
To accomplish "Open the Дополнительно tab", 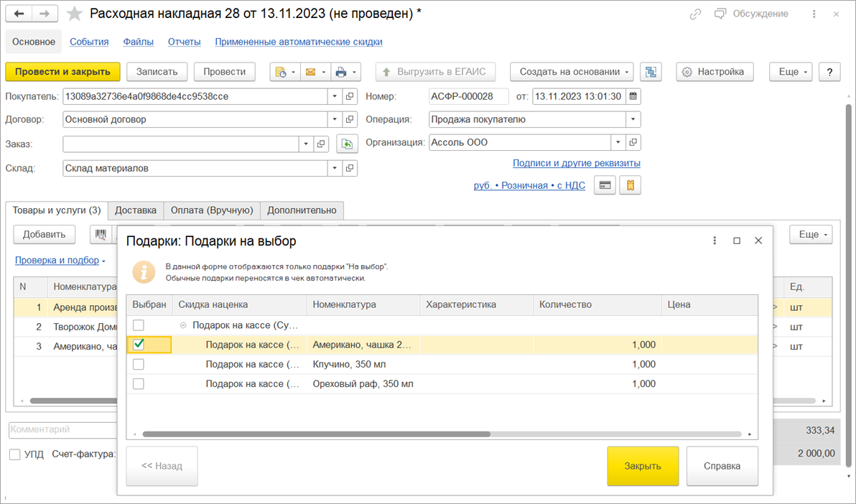I will tap(302, 210).
